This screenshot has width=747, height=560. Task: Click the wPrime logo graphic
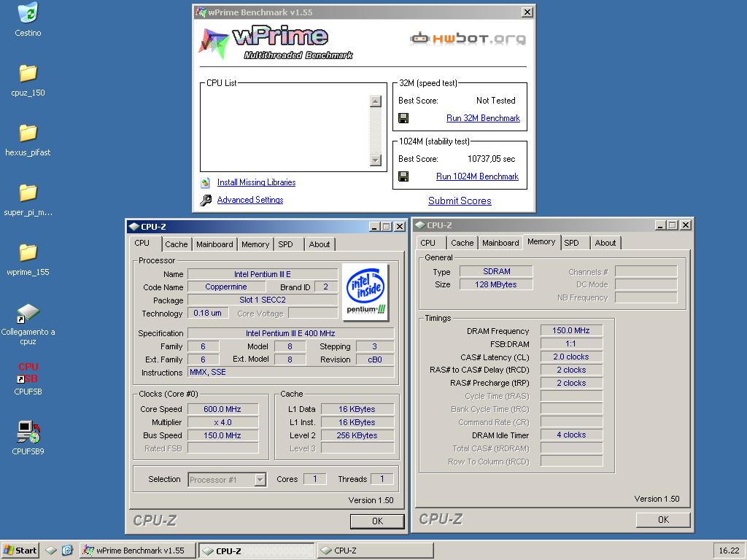276,43
